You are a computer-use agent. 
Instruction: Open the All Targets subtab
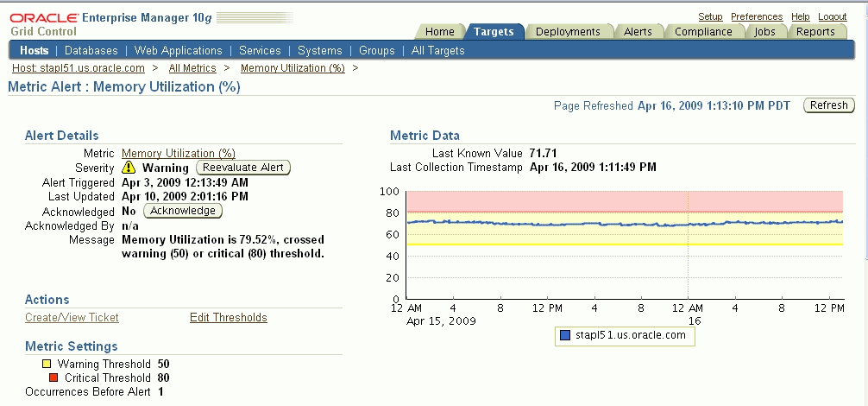coord(437,50)
